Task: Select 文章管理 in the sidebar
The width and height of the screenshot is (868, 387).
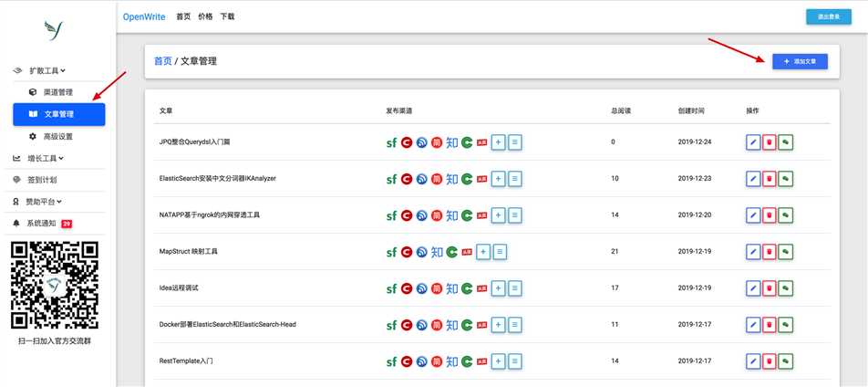Action: pos(58,114)
